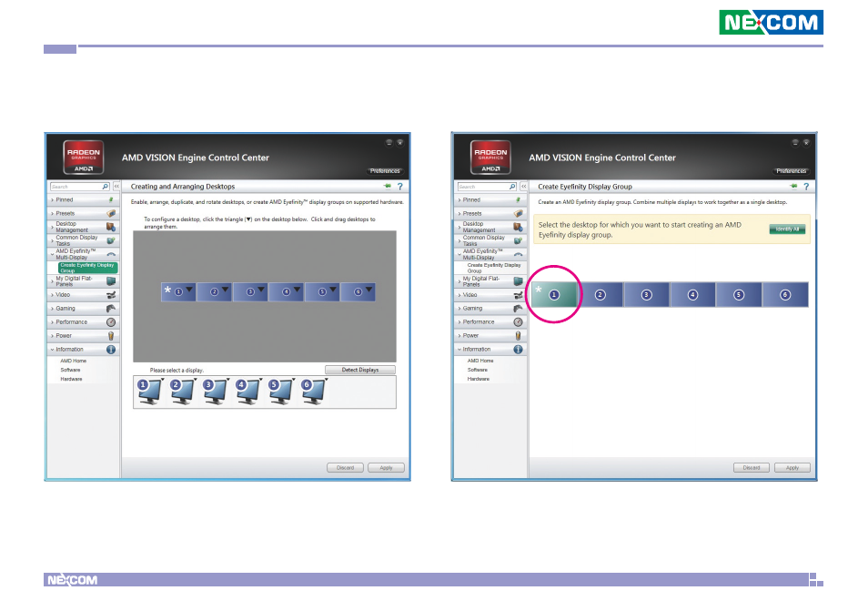868x611 pixels.
Task: Open AMD Home in left window sidebar
Action: click(x=73, y=361)
